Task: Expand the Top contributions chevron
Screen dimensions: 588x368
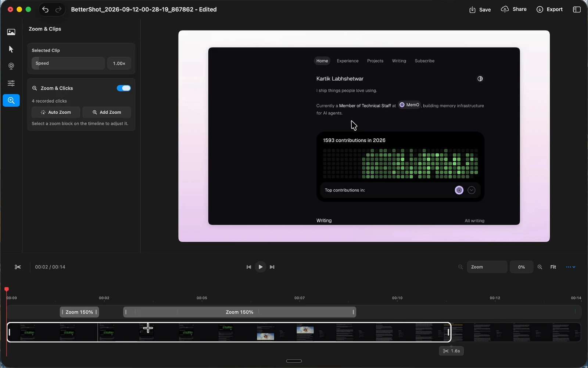Action: [472, 190]
